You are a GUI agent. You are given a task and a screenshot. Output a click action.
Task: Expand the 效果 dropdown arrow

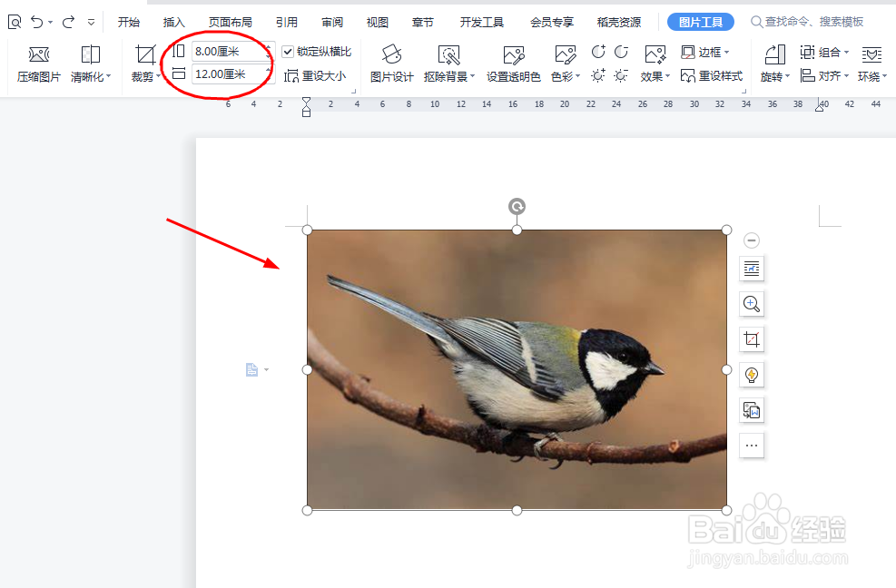pyautogui.click(x=667, y=76)
